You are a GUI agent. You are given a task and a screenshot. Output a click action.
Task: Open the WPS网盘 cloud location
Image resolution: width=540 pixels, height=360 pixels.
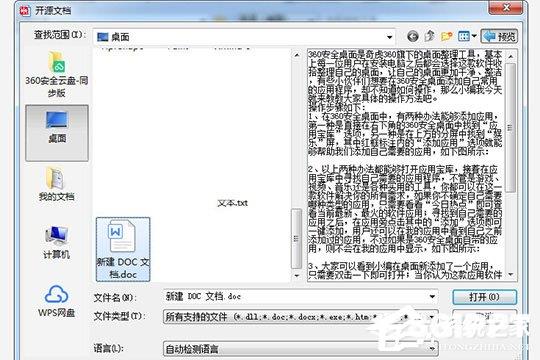[56, 300]
